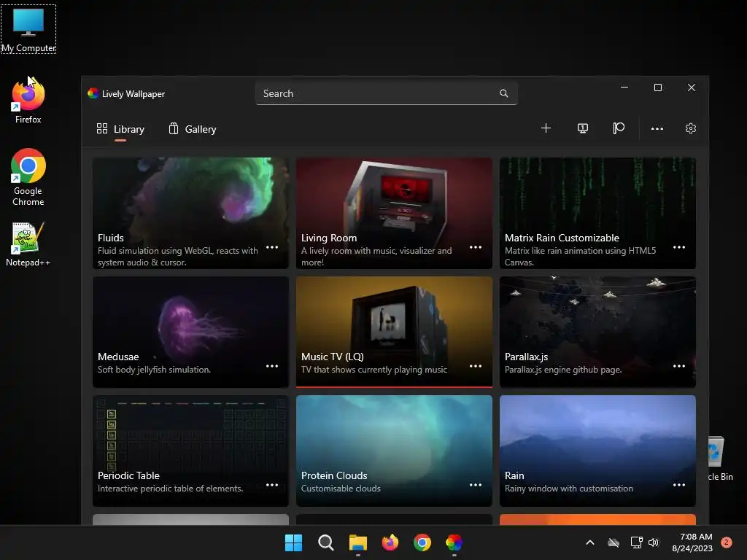Click the network tray icon
The image size is (747, 560).
coord(636,542)
